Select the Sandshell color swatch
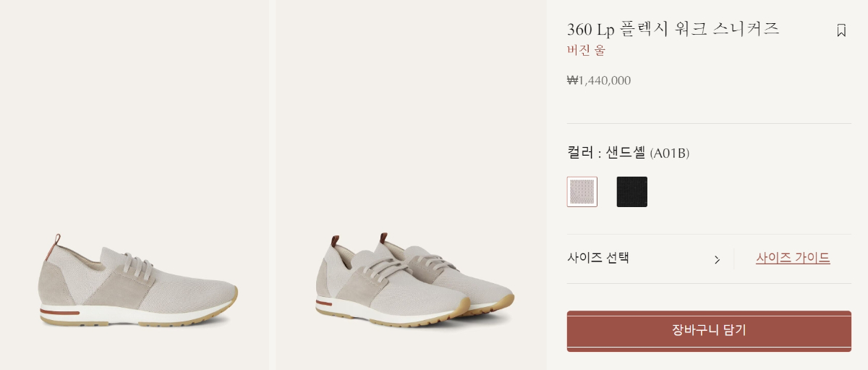The height and width of the screenshot is (370, 868). [582, 192]
